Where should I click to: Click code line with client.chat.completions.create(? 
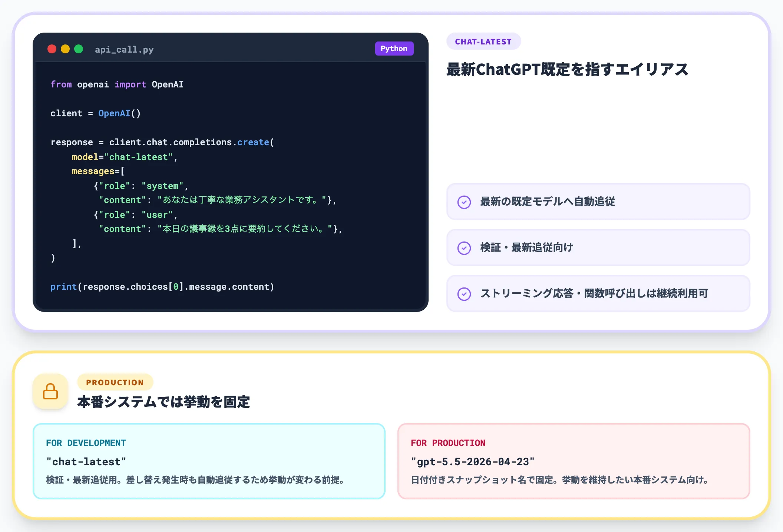click(162, 142)
